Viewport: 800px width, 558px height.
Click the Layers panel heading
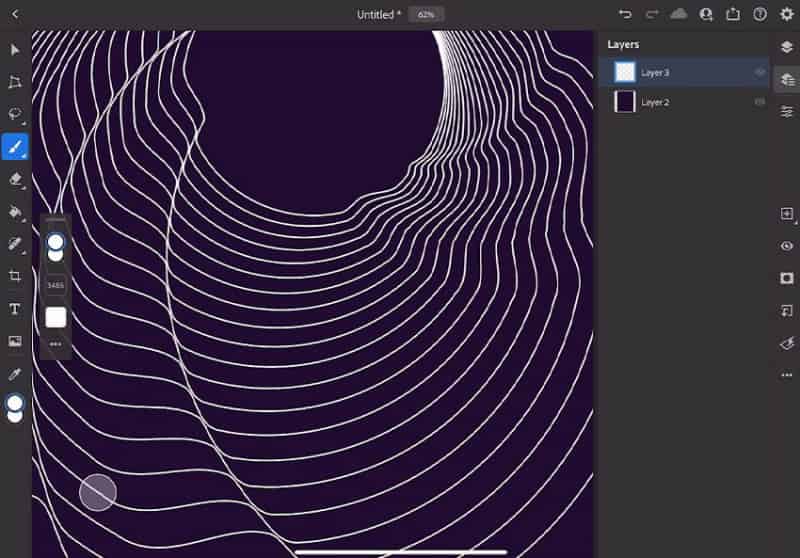click(623, 45)
